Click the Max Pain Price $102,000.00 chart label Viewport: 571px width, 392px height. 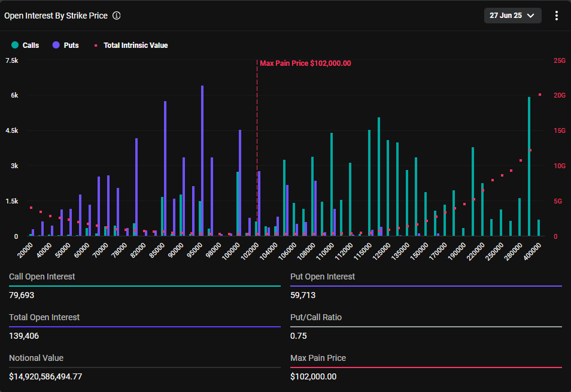point(305,63)
